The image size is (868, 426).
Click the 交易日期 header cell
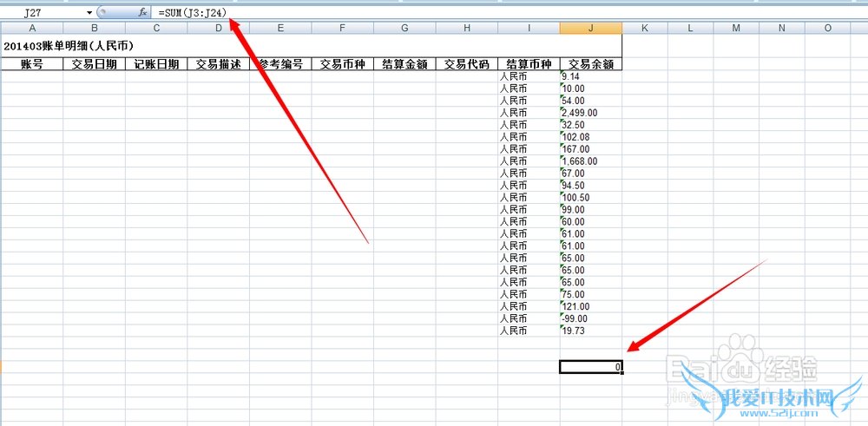click(94, 64)
